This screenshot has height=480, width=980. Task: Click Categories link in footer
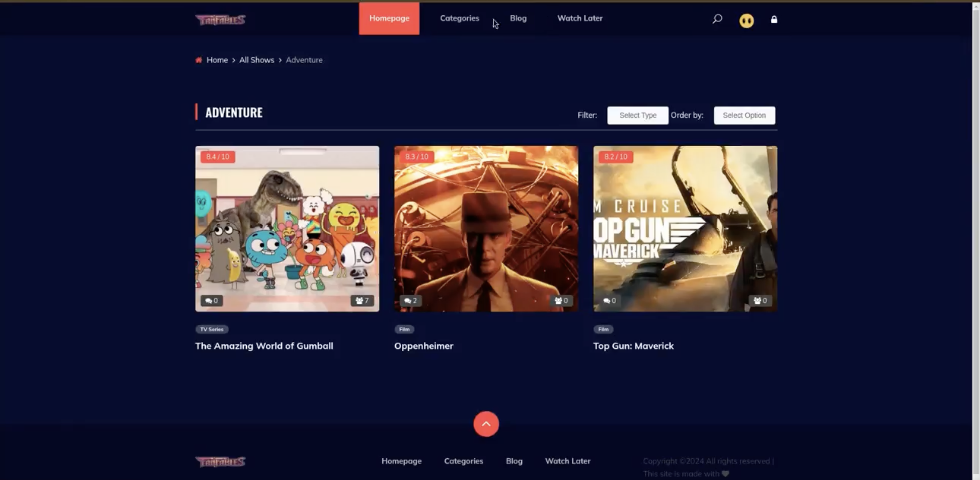tap(463, 461)
